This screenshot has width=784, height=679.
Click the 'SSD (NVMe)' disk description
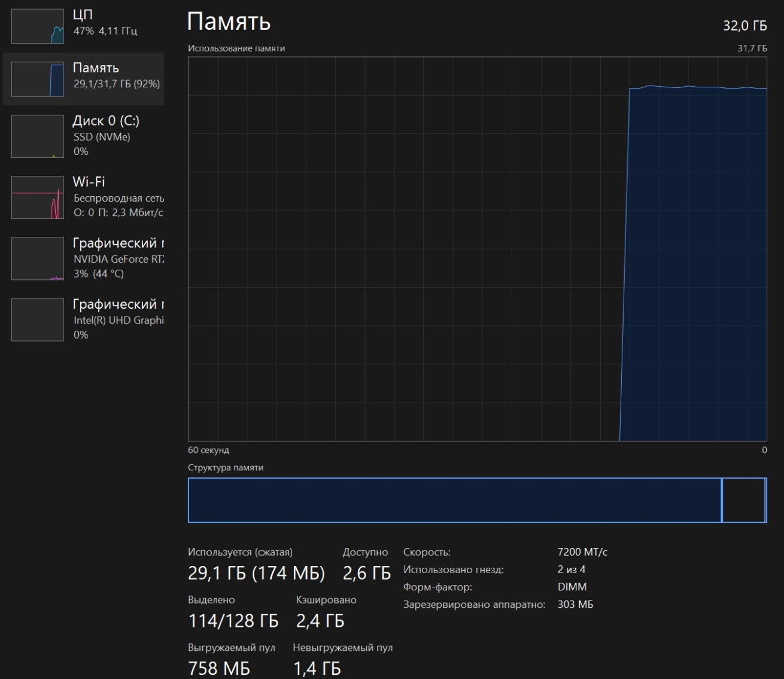click(102, 137)
